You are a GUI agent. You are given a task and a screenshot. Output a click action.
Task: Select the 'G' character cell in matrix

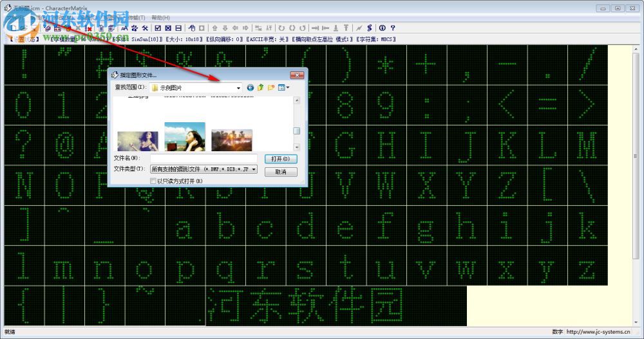click(345, 145)
